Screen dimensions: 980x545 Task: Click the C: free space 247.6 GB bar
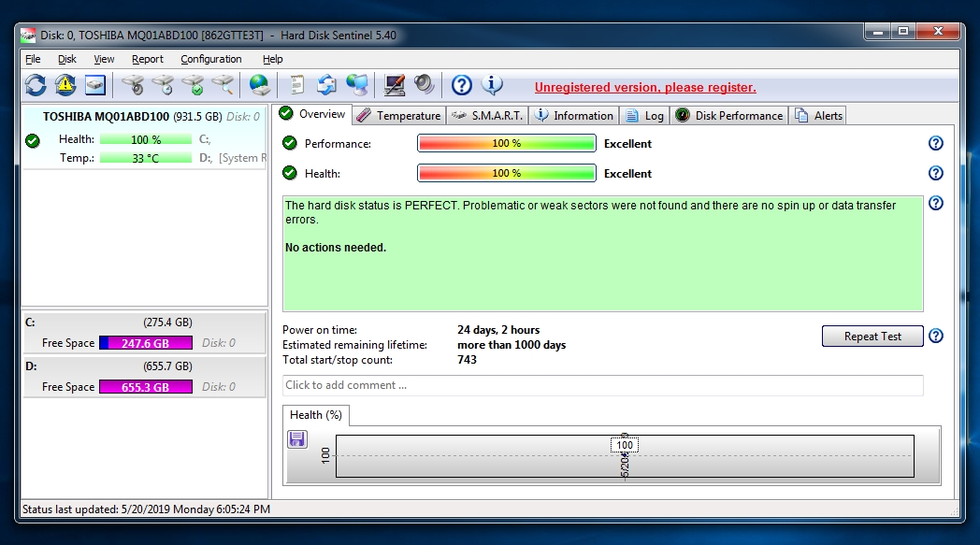(146, 343)
